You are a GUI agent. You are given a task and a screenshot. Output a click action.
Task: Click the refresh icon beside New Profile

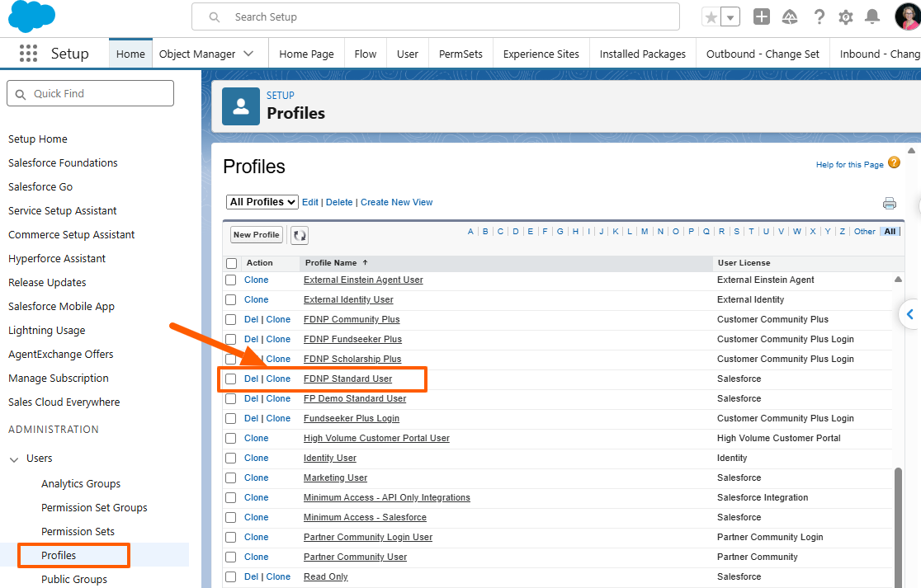[300, 235]
